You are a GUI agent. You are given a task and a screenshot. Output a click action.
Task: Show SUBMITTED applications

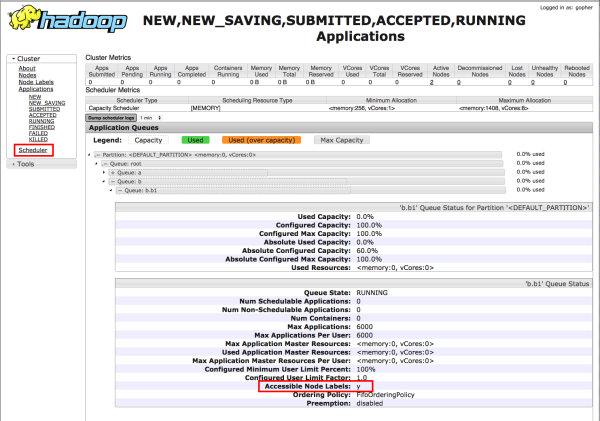click(x=44, y=108)
